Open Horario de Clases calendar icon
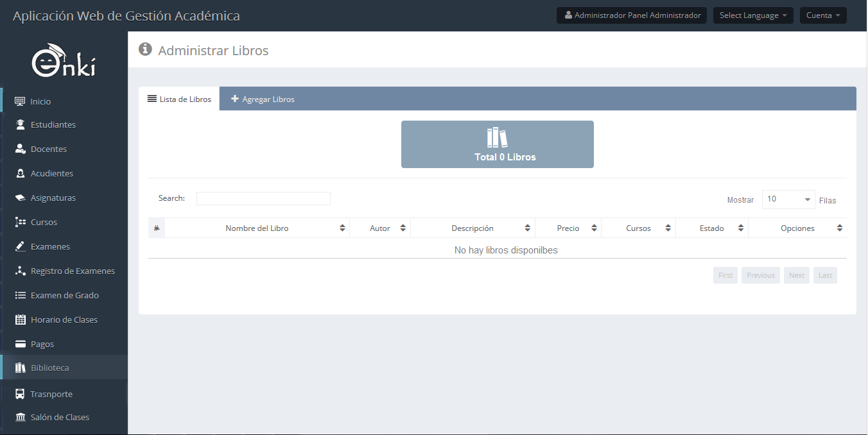868x435 pixels. click(20, 320)
